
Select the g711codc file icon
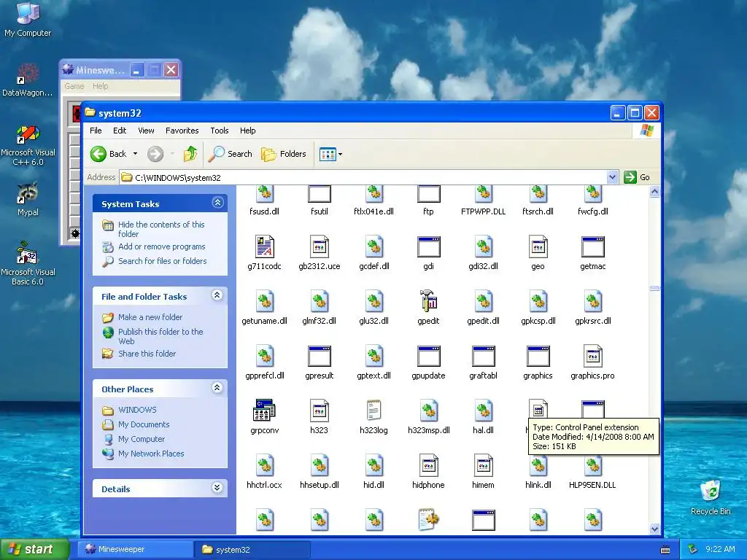(264, 246)
